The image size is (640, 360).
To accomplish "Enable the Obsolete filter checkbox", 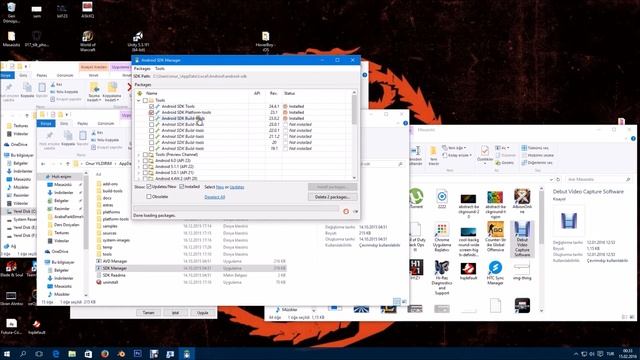I will click(x=149, y=197).
